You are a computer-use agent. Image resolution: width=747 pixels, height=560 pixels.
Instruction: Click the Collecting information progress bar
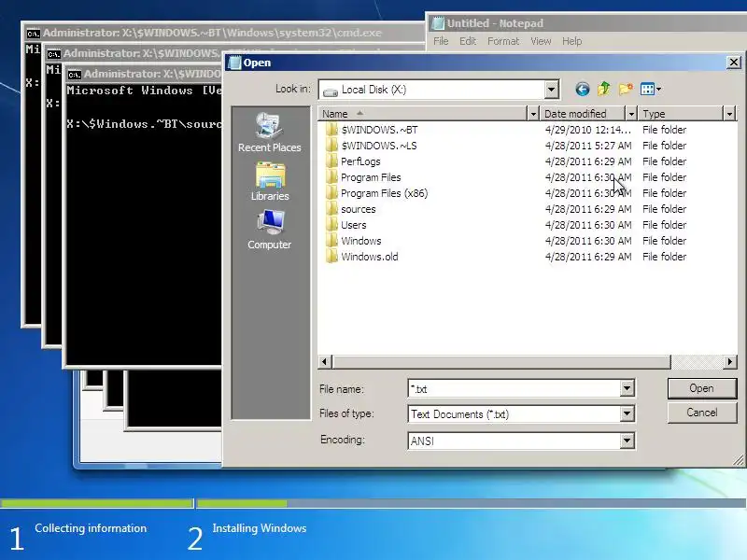(97, 503)
